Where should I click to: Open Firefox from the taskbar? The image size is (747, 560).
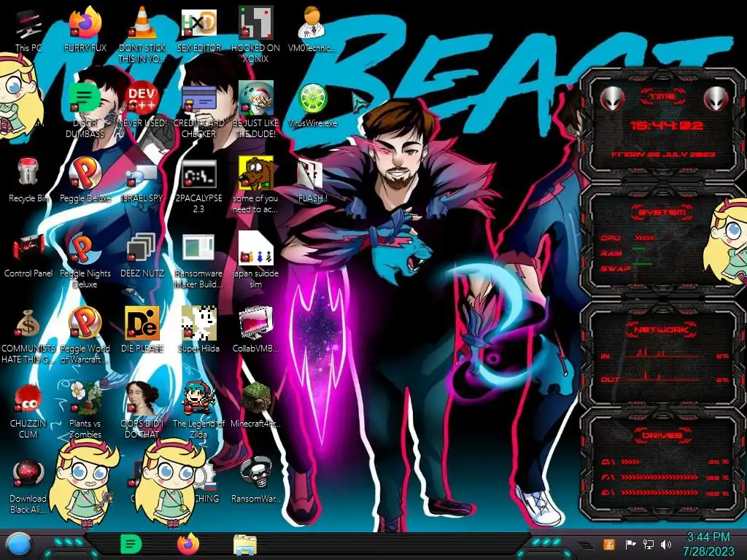pyautogui.click(x=188, y=544)
